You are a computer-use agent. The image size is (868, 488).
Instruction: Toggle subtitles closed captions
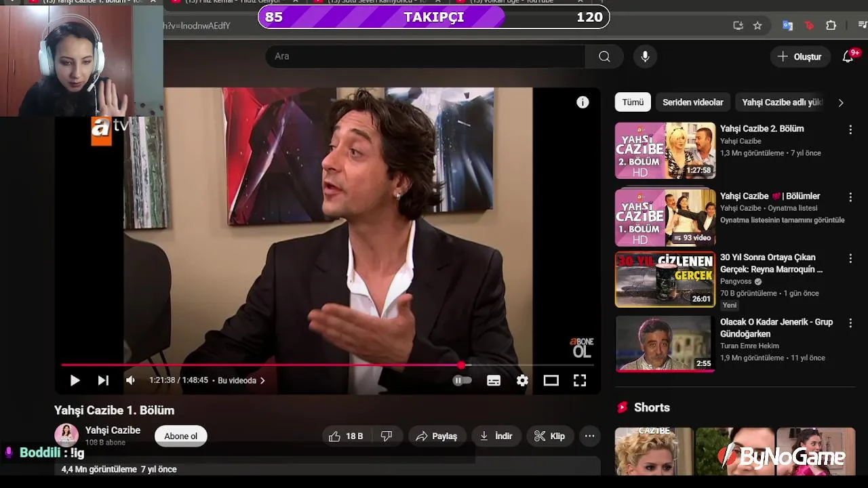coord(494,380)
